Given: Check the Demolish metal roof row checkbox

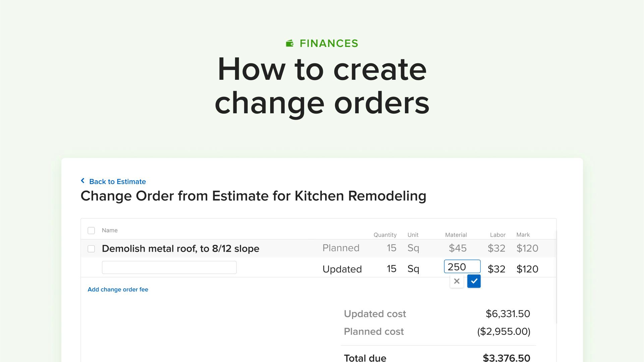Looking at the screenshot, I should pos(91,249).
